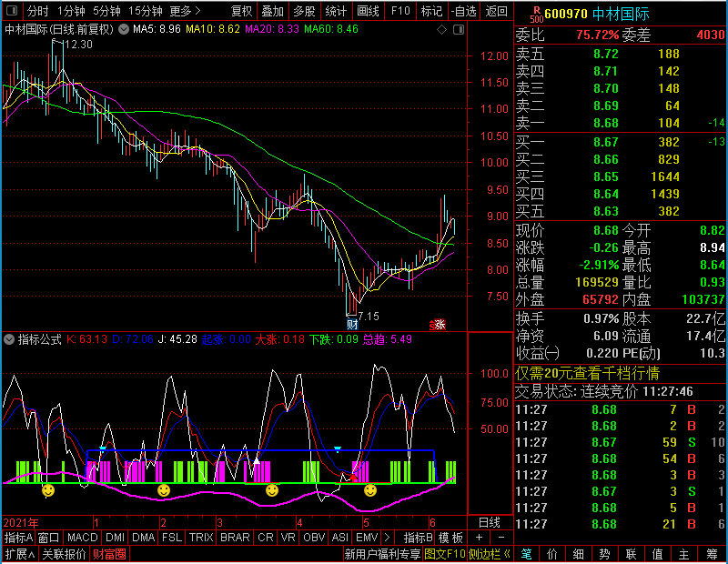The width and height of the screenshot is (728, 564).
Task: Zoom out chart with the − button
Action: (501, 538)
